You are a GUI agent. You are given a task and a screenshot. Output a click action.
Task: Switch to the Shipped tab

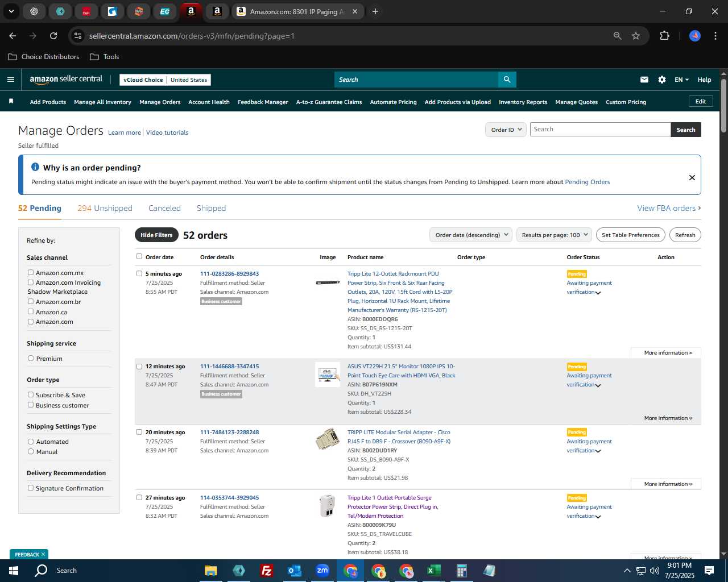211,208
